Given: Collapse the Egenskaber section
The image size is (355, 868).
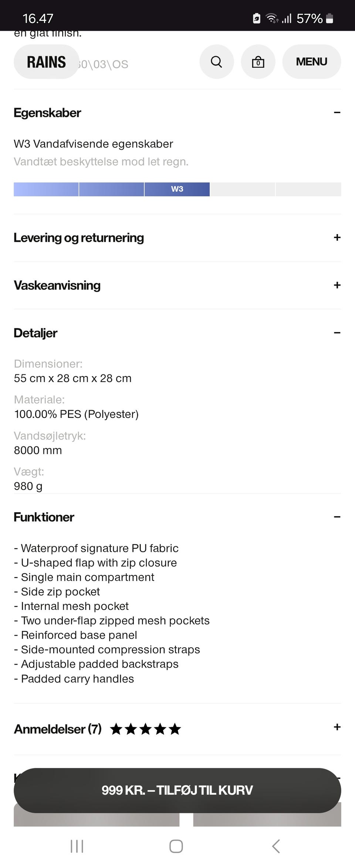Looking at the screenshot, I should click(337, 112).
